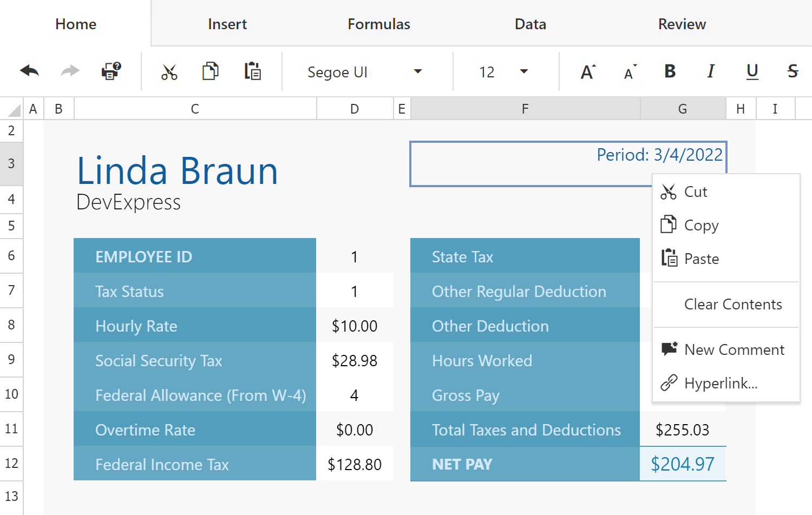Screen dimensions: 812x515
Task: Toggle Italic formatting
Action: pyautogui.click(x=711, y=71)
